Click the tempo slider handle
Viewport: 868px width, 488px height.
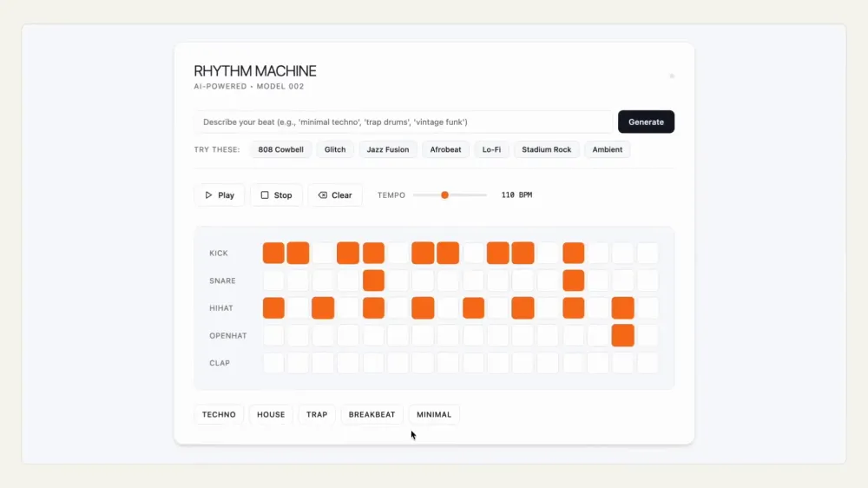pos(444,195)
